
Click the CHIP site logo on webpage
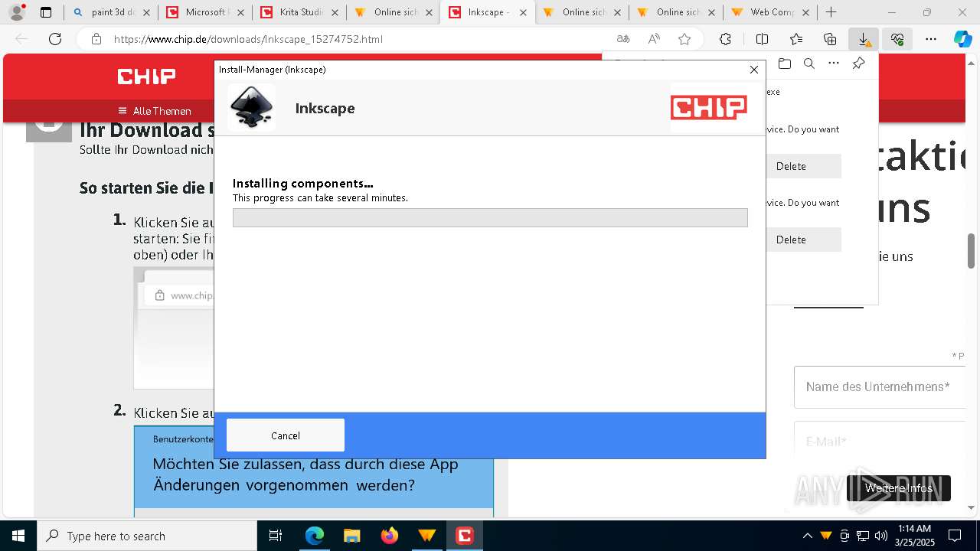pyautogui.click(x=146, y=76)
